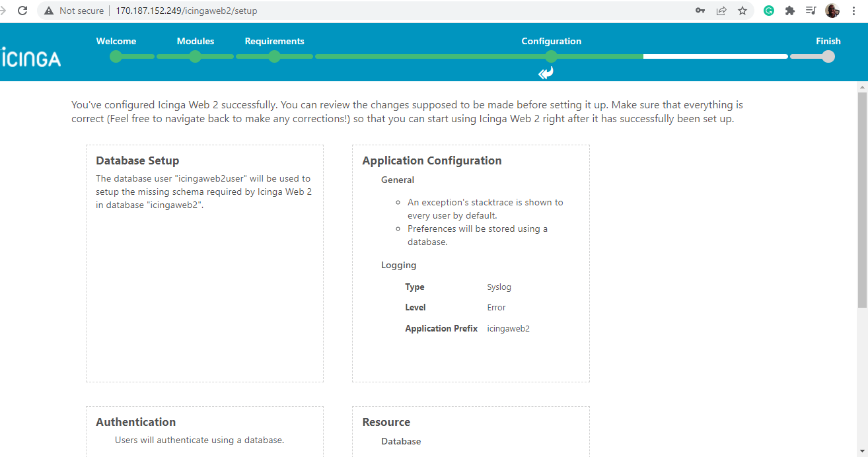The width and height of the screenshot is (868, 457).
Task: Open the media control playlist icon
Action: (x=811, y=11)
